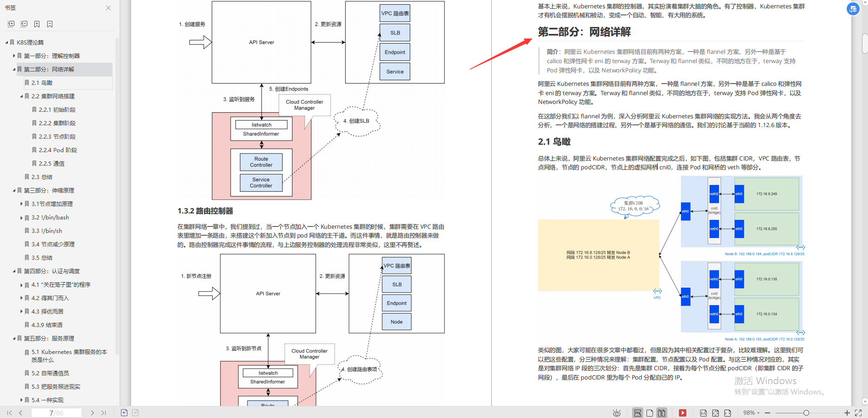Open bookmark 2.2.4 Pod 阶段
The height and width of the screenshot is (418, 868).
click(x=58, y=150)
